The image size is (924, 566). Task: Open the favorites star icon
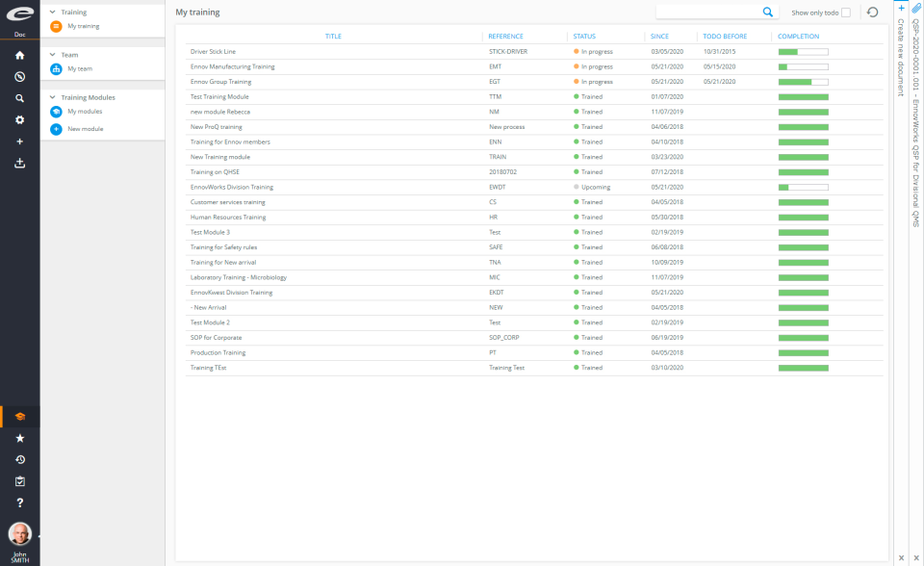click(x=19, y=438)
